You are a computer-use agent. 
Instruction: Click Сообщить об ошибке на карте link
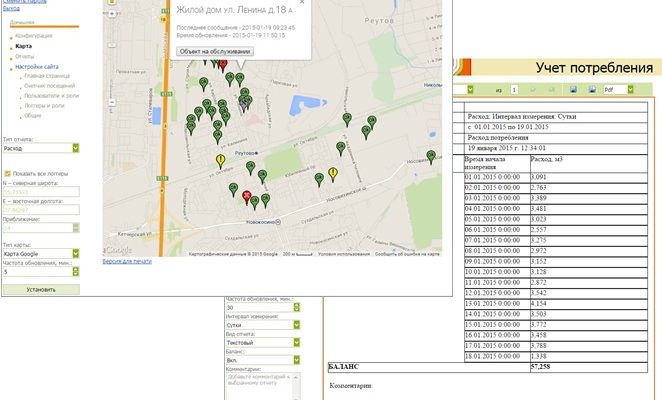click(407, 254)
